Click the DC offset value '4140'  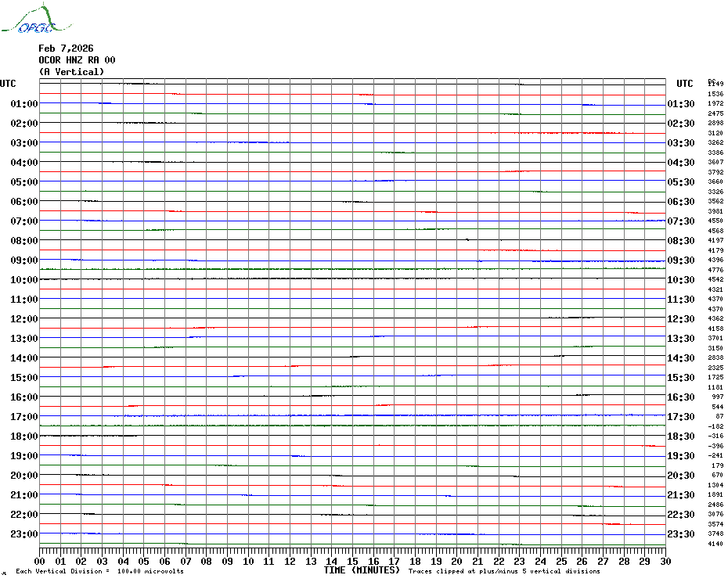(715, 544)
